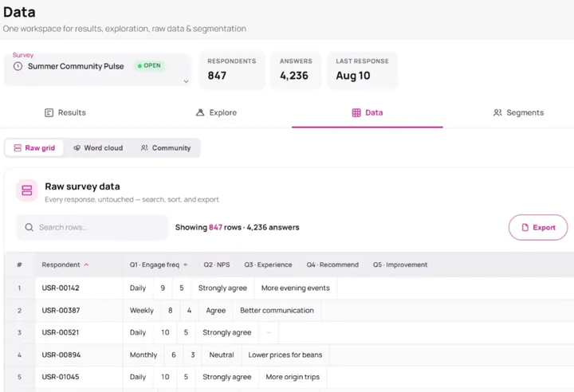Click 'Strongly agree' for USR-00142

click(x=222, y=288)
